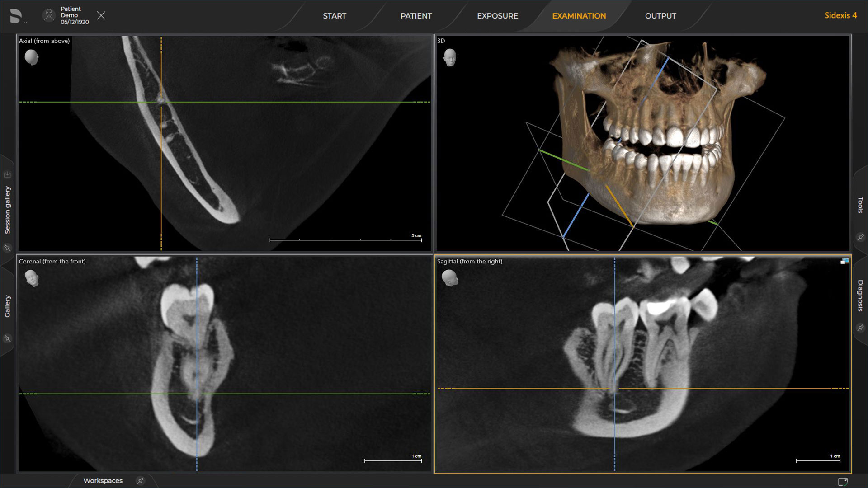This screenshot has height=488, width=868.
Task: Pin the Session gallery panel open
Action: coord(7,248)
